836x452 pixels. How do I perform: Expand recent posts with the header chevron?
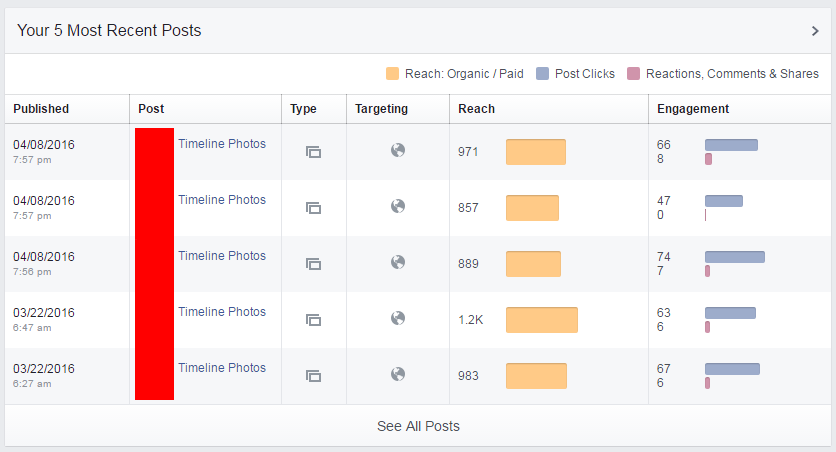click(x=815, y=31)
